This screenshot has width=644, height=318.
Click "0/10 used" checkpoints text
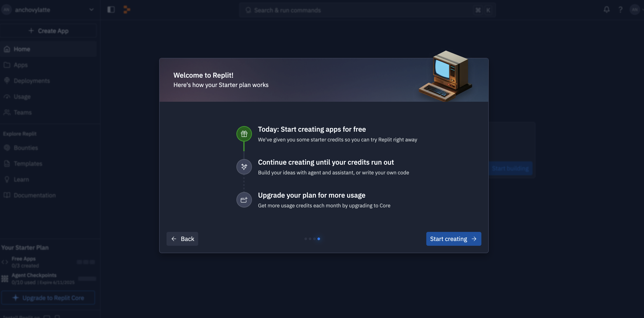[23, 282]
